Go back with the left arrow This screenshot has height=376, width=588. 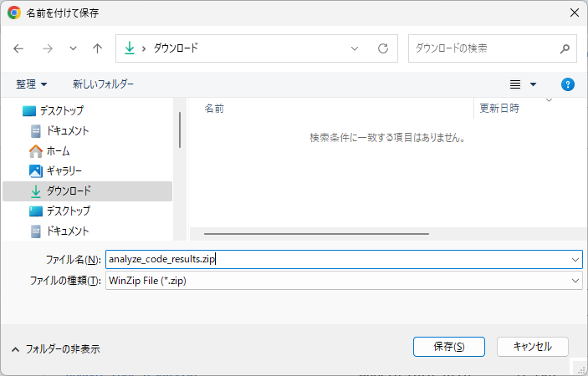point(18,48)
